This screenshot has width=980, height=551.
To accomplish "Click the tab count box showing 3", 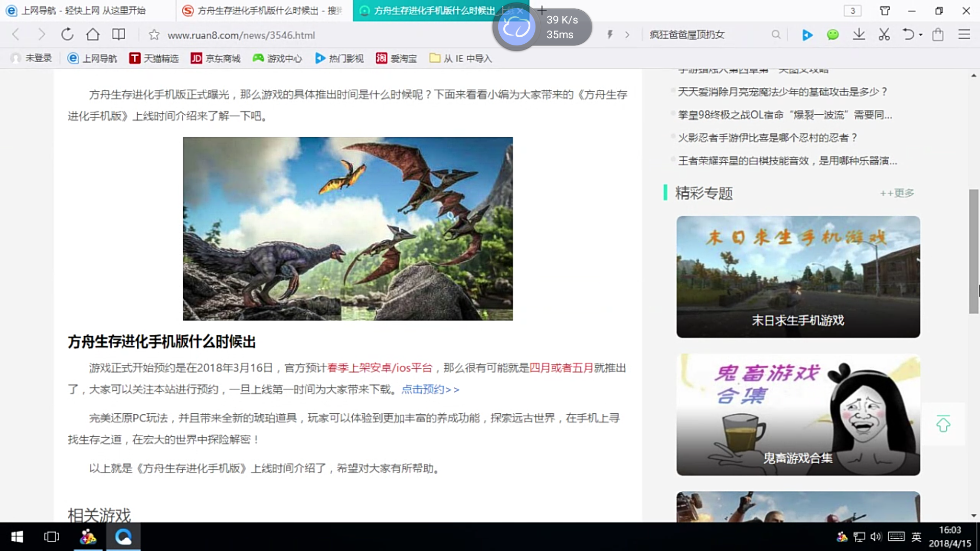I will point(852,11).
